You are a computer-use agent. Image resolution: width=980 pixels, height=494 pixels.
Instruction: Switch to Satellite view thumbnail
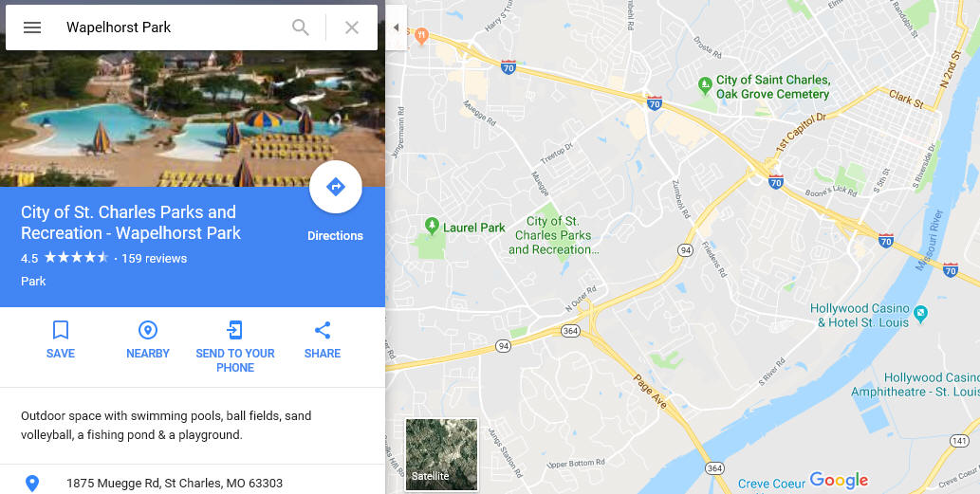pyautogui.click(x=442, y=455)
